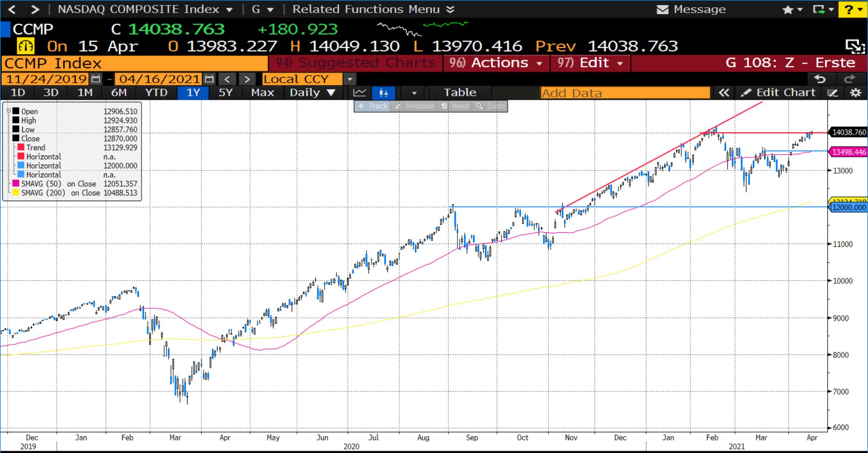Expand Related Functions Menu
This screenshot has width=868, height=453.
(x=373, y=9)
